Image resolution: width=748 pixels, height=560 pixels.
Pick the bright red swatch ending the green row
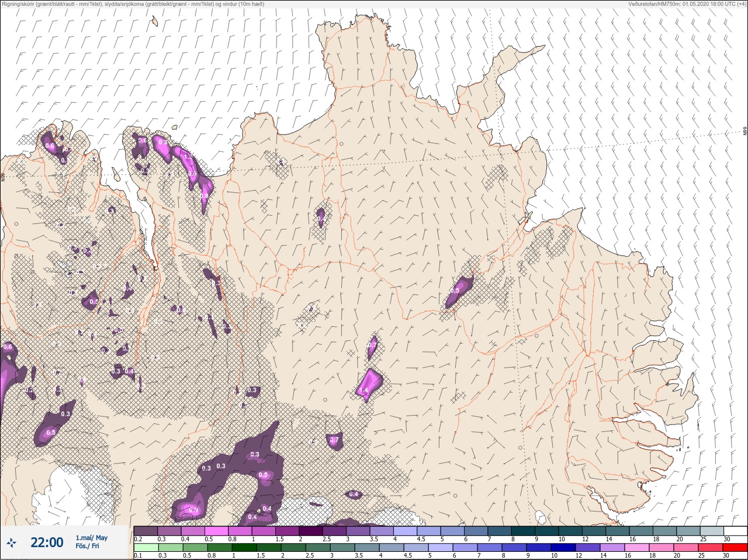735,548
